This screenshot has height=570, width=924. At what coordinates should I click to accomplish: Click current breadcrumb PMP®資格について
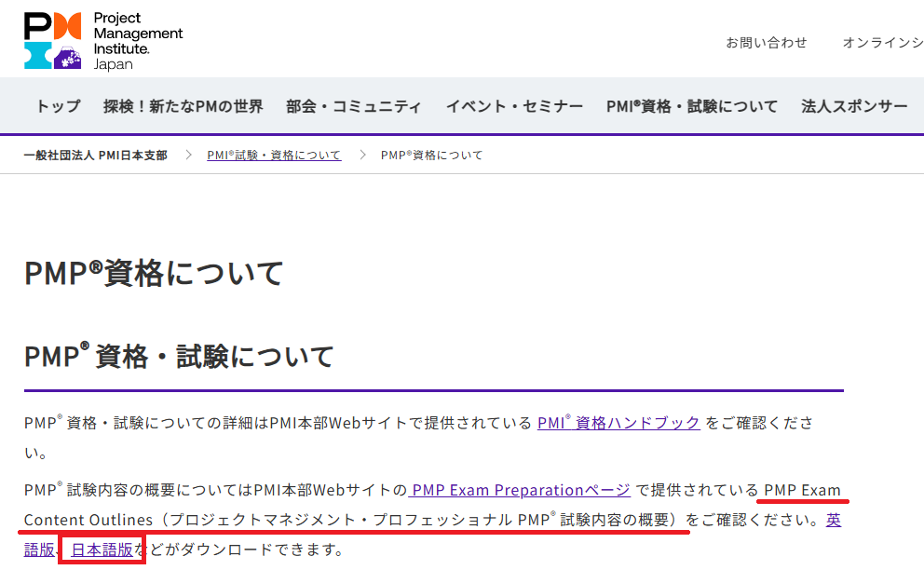[431, 156]
